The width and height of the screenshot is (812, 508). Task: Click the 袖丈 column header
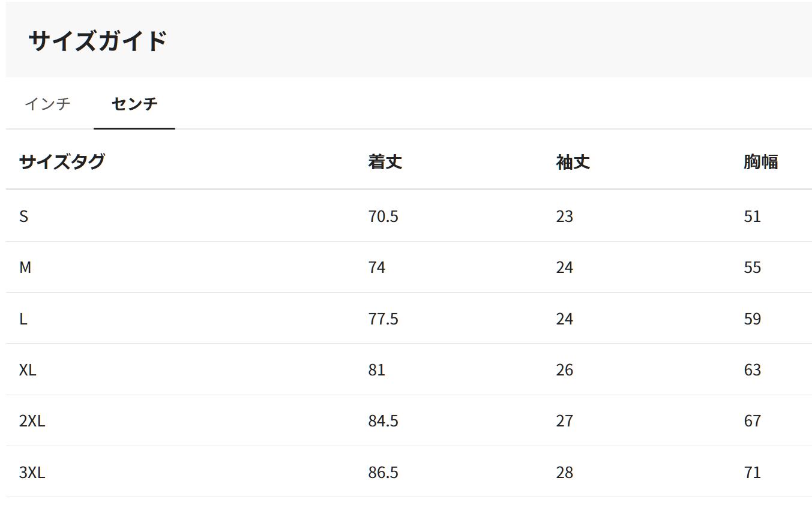pos(573,162)
